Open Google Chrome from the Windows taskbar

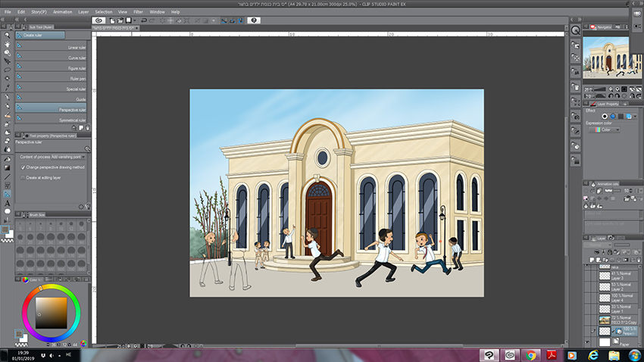point(531,354)
